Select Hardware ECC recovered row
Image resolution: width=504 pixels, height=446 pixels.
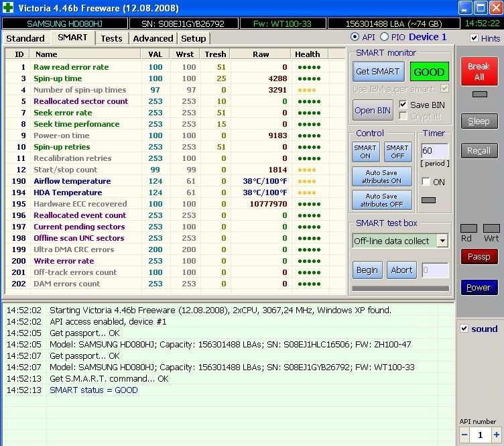point(175,204)
